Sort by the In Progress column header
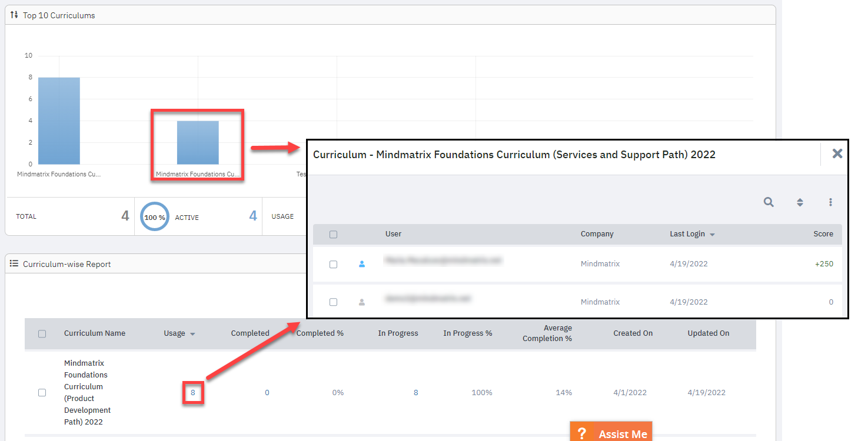This screenshot has height=441, width=868. click(x=398, y=333)
